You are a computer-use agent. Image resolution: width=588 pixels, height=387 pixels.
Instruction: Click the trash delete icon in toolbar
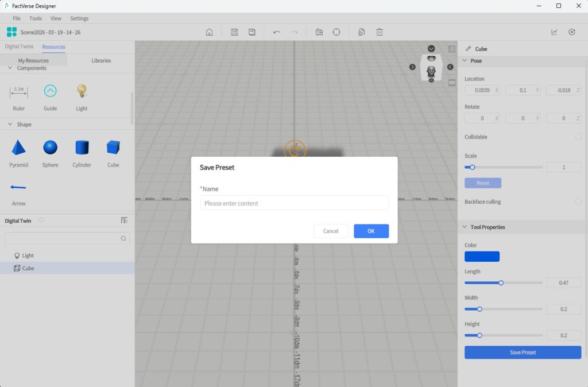click(380, 32)
